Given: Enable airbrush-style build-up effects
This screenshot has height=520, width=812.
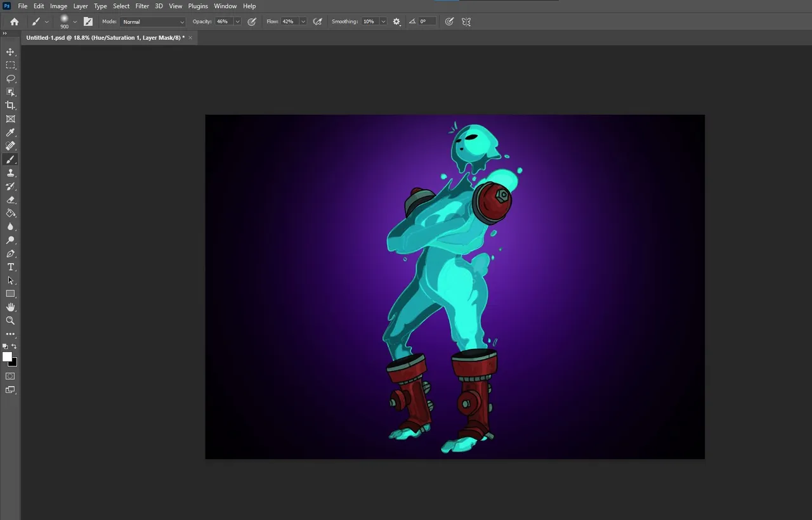Looking at the screenshot, I should point(318,22).
